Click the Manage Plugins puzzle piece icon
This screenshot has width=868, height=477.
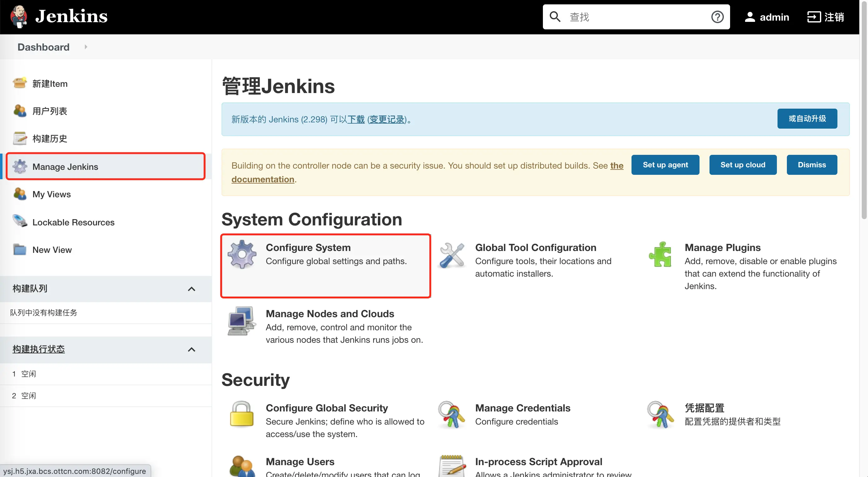661,254
